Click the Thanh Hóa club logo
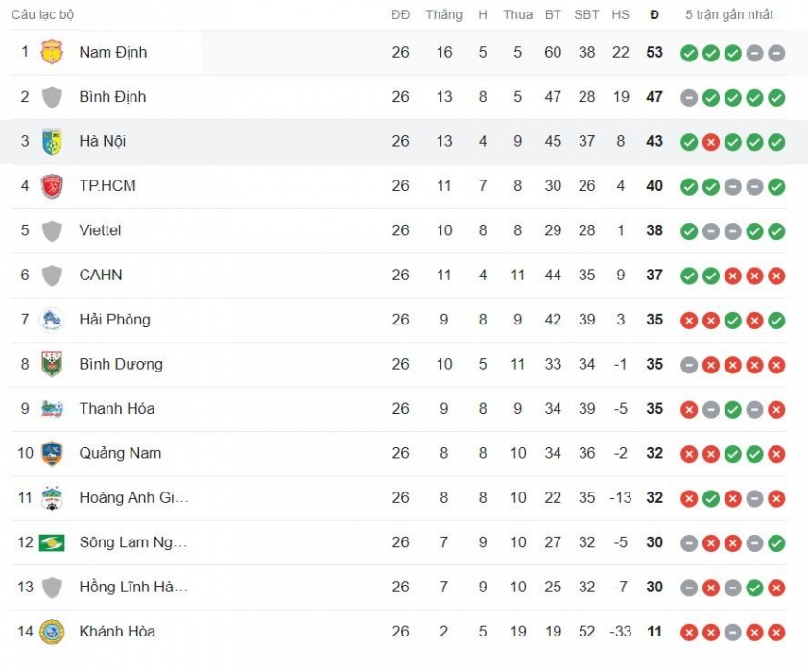The image size is (808, 672). (52, 409)
